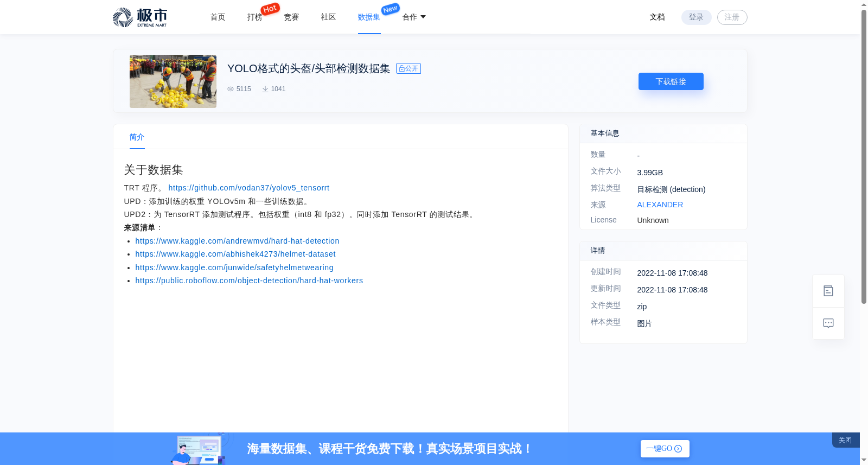The height and width of the screenshot is (465, 868).
Task: Switch to the 简介 tab
Action: [x=137, y=137]
